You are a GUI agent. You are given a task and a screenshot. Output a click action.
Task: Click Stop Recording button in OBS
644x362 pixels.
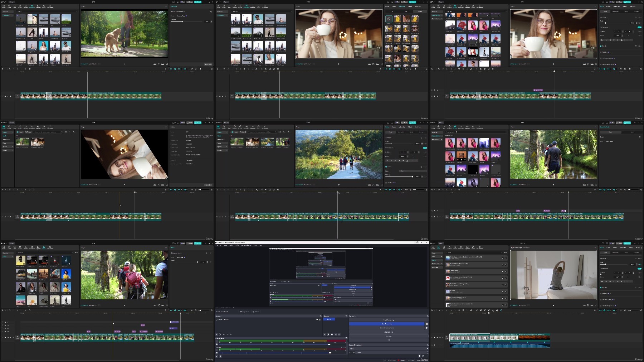click(387, 324)
